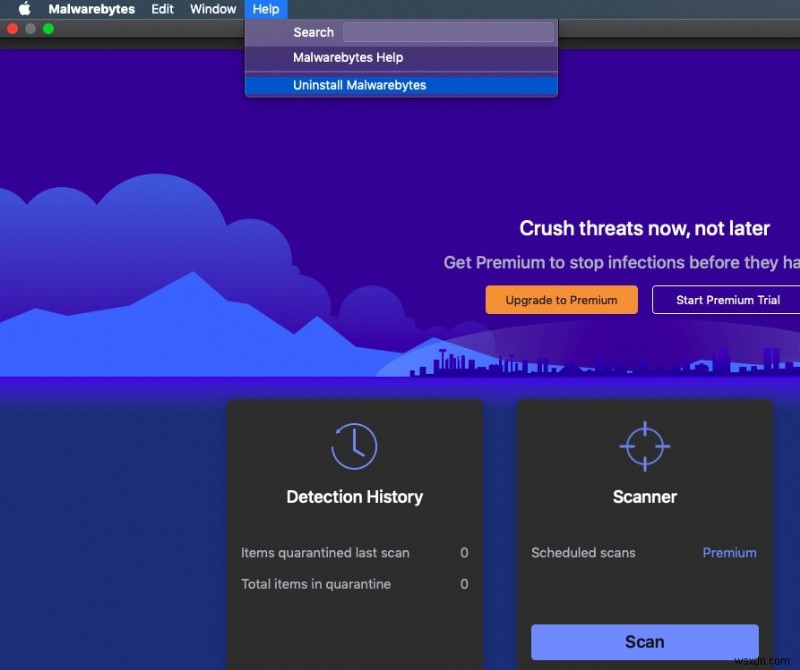Click the Upgrade to Premium button

tap(561, 299)
